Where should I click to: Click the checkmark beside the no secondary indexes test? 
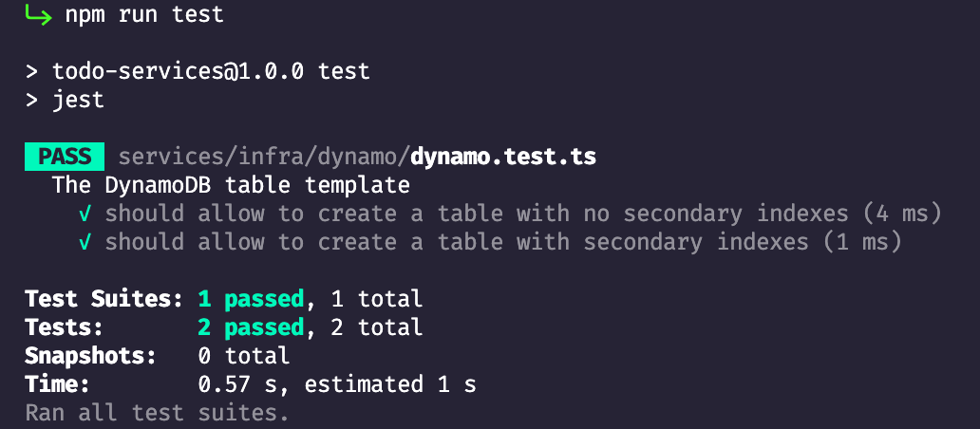[x=85, y=214]
